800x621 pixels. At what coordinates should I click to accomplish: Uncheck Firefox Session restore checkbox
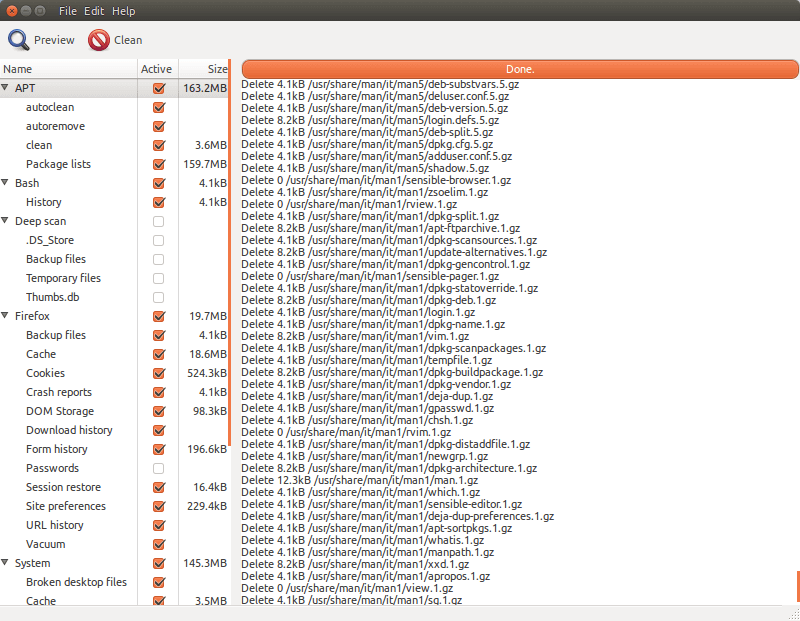[159, 487]
